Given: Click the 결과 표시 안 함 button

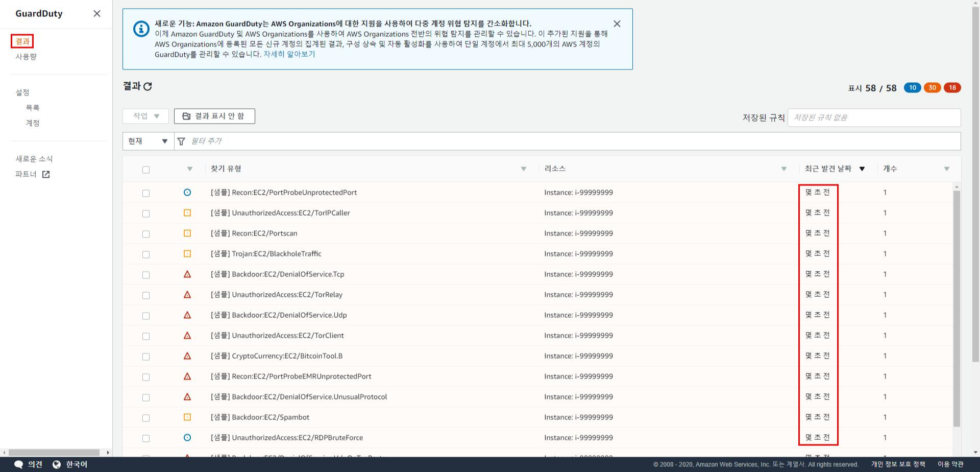Looking at the screenshot, I should 214,116.
